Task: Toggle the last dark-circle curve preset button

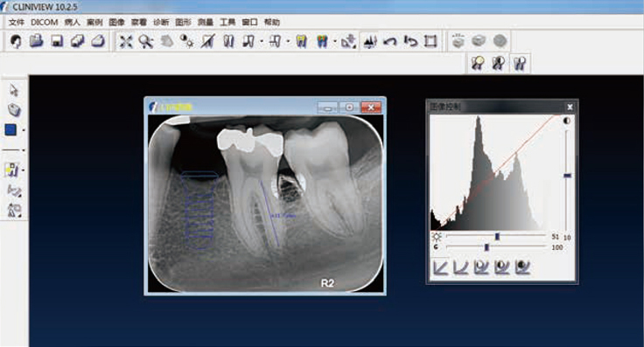Action: (x=522, y=267)
